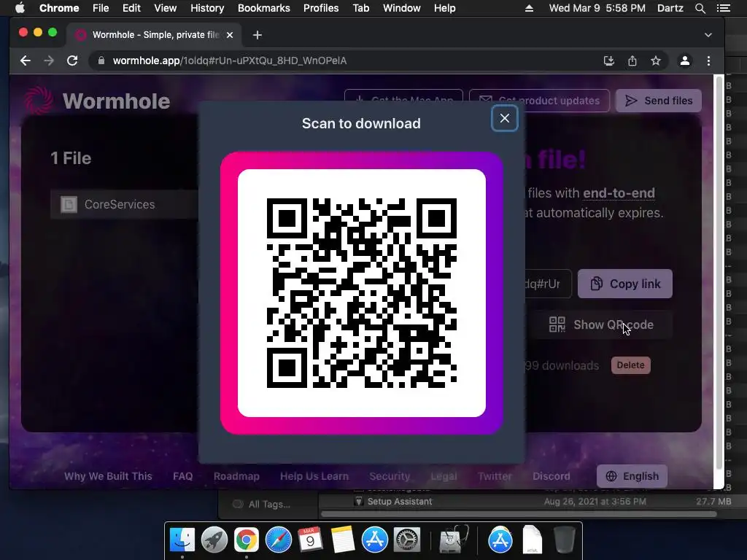
Task: Open the Apple menu
Action: click(x=20, y=8)
